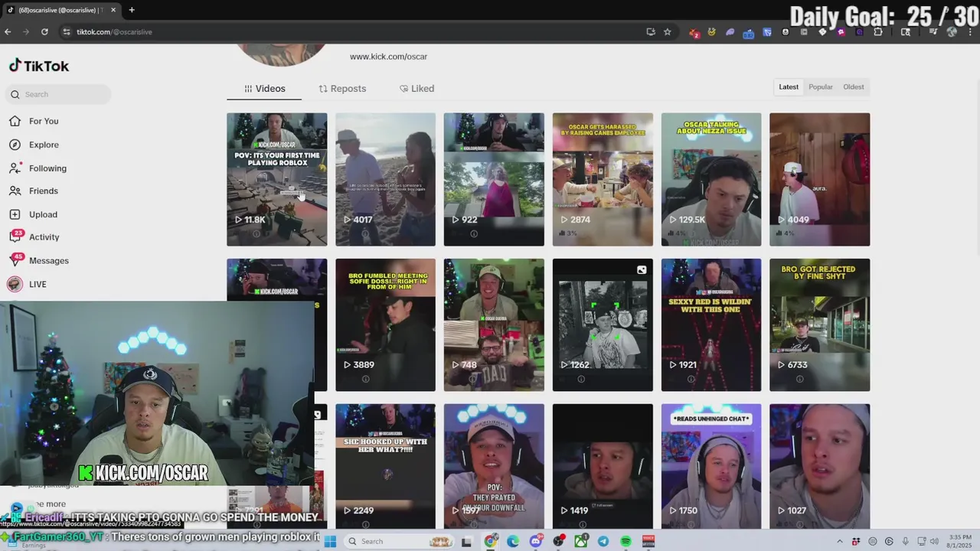Open Telegram from the taskbar
The height and width of the screenshot is (551, 980).
pos(603,541)
